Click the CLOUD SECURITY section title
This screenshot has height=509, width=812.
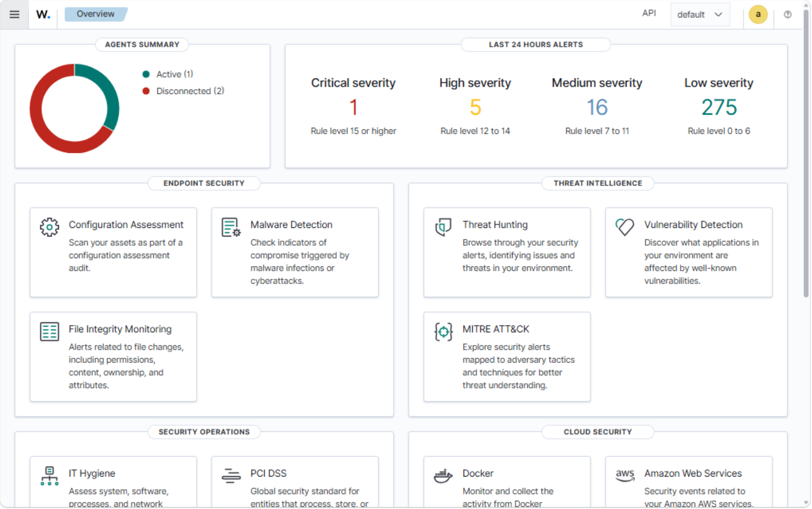click(598, 432)
